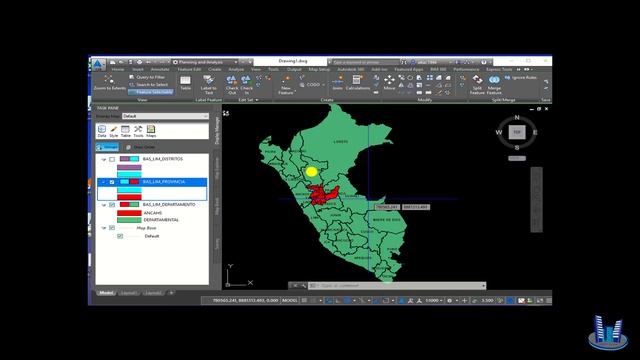Screen dimensions: 640x360
Task: Click the Merge Feature icon
Action: [494, 80]
